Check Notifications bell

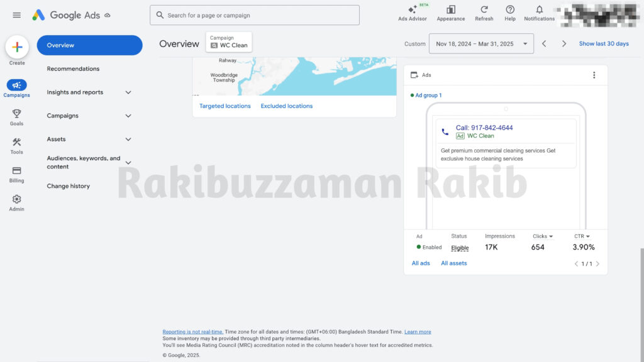[x=539, y=14]
